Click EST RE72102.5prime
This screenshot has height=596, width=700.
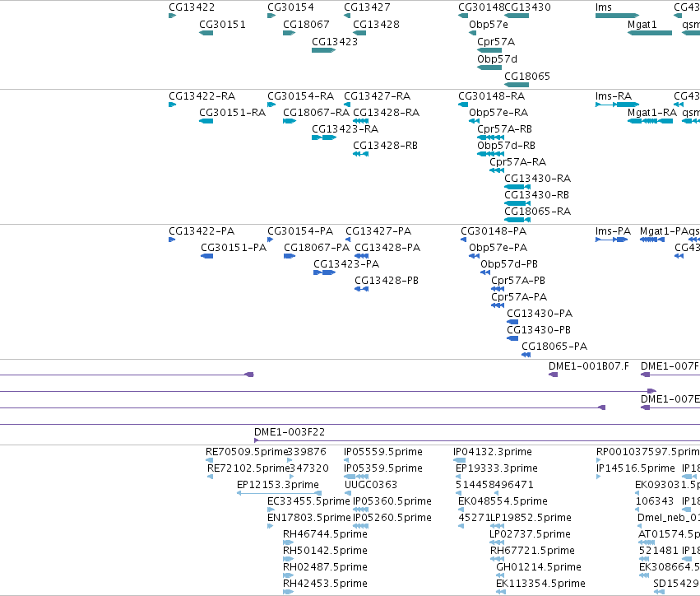211,477
